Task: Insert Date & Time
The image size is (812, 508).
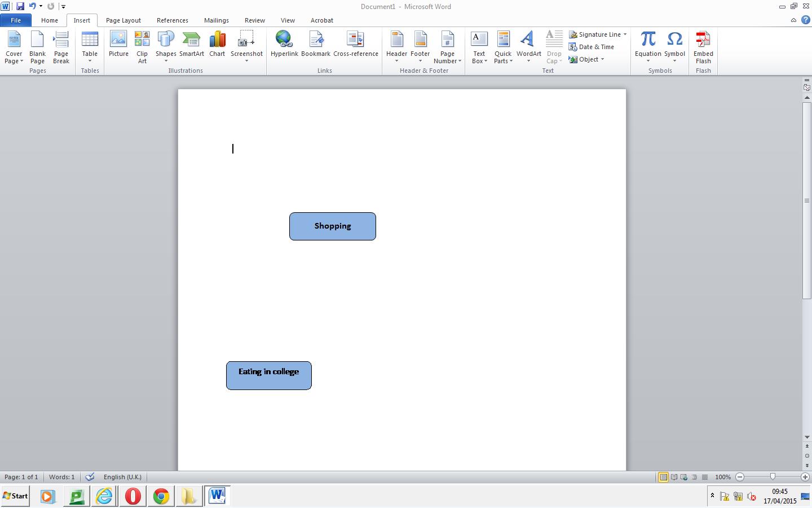Action: (x=592, y=47)
